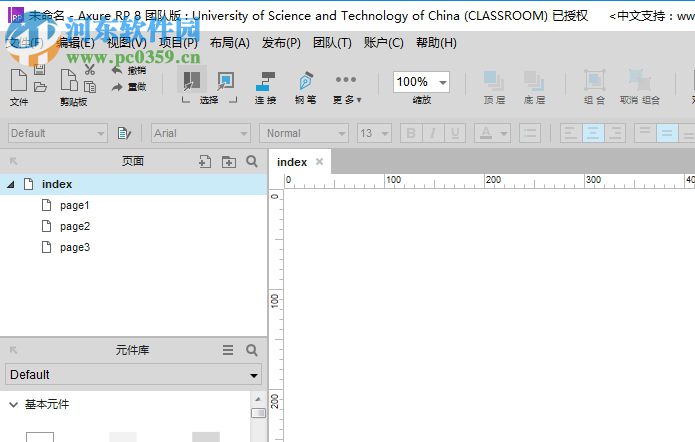Click the open folder icon

[40, 87]
